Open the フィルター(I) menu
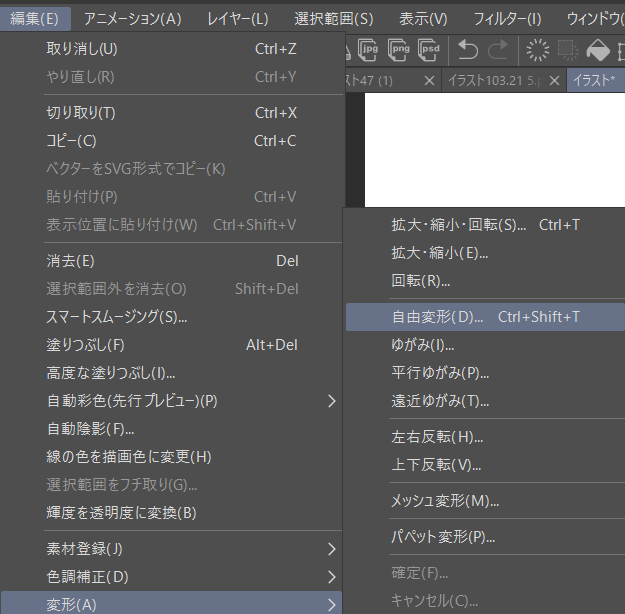 coord(507,18)
